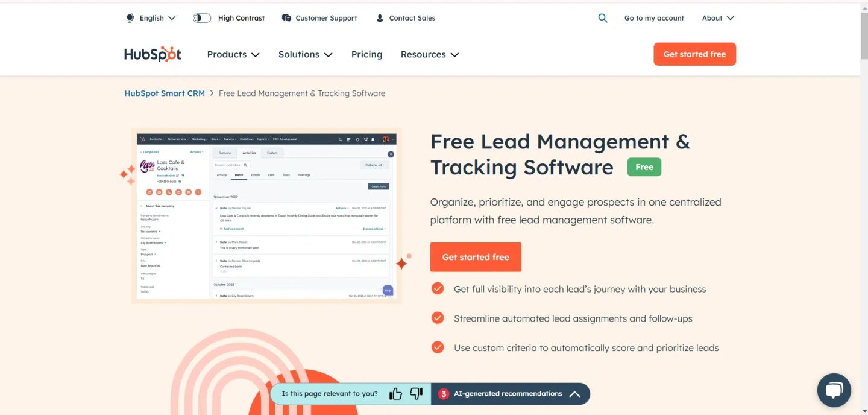Open the live chat widget

(x=834, y=390)
